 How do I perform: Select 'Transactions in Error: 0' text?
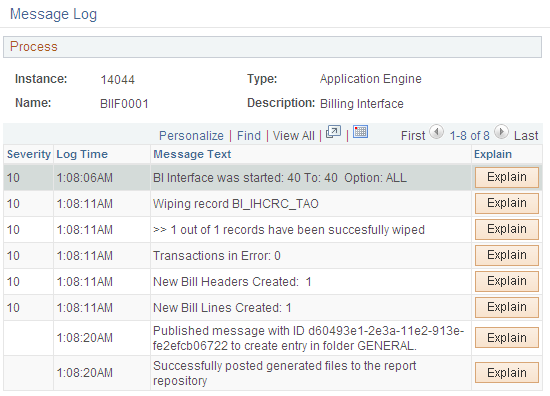217,256
